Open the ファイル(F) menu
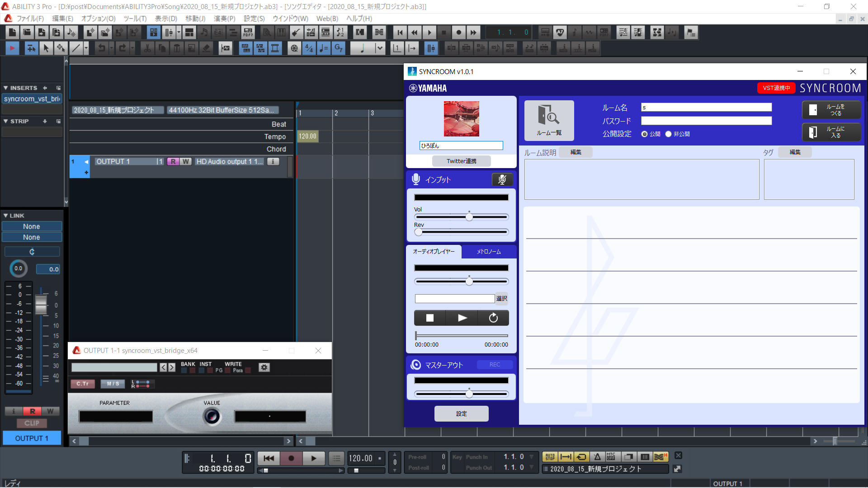868x488 pixels. [x=30, y=19]
